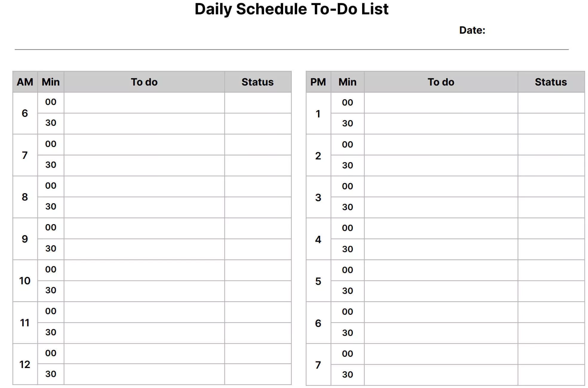Click the 6 AM 00 To do cell
Screen dimensions: 588x388
[144, 103]
